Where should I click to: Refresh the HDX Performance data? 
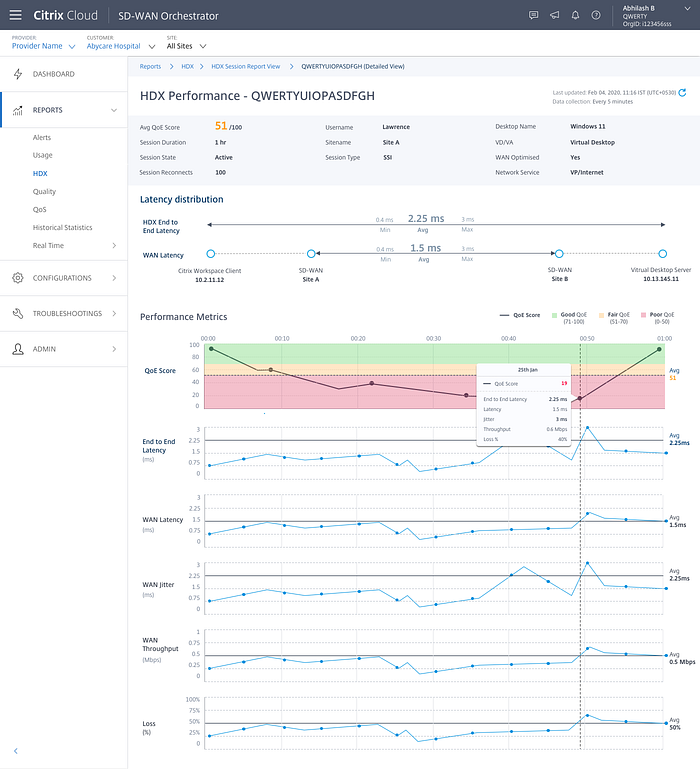pyautogui.click(x=682, y=93)
